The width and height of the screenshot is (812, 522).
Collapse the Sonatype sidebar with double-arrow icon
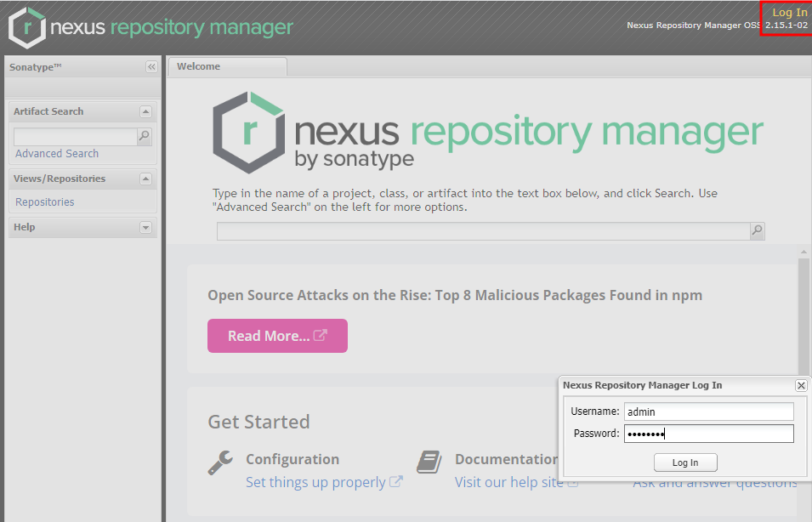(x=151, y=67)
